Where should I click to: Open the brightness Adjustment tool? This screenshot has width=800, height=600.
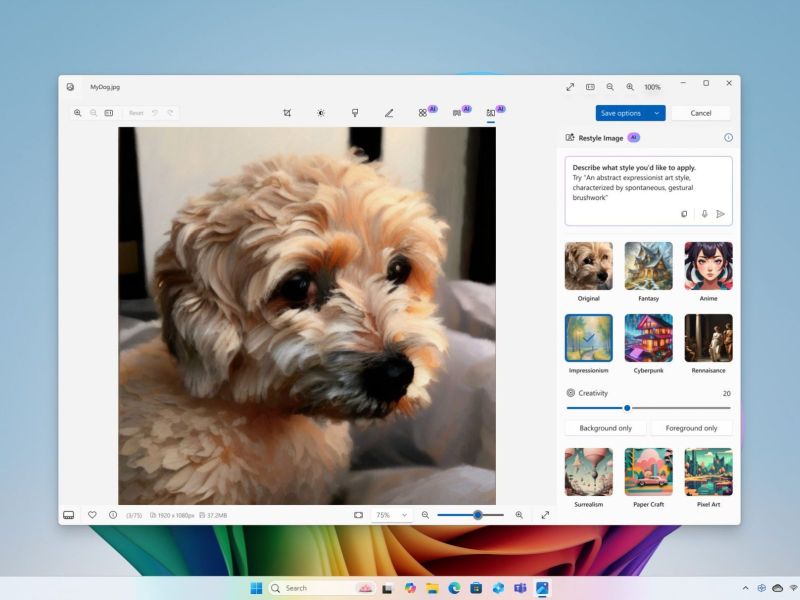[x=321, y=113]
